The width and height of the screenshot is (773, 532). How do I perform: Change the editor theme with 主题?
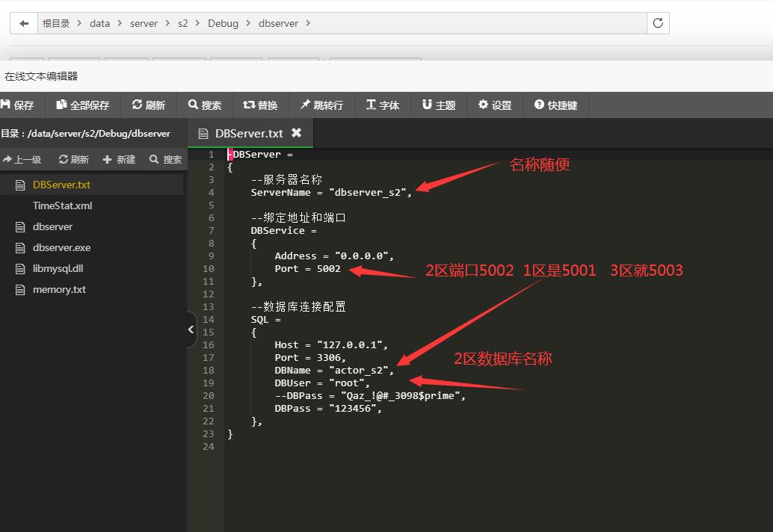[439, 105]
